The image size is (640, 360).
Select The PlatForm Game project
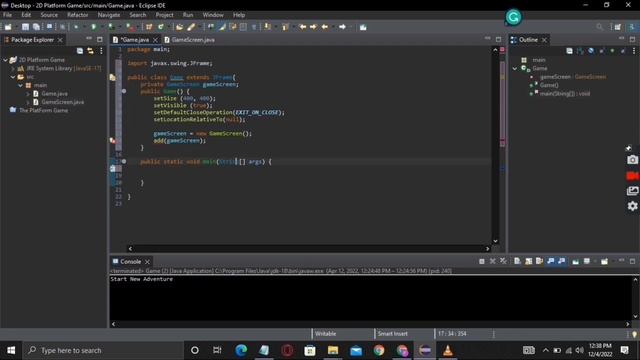coord(43,110)
